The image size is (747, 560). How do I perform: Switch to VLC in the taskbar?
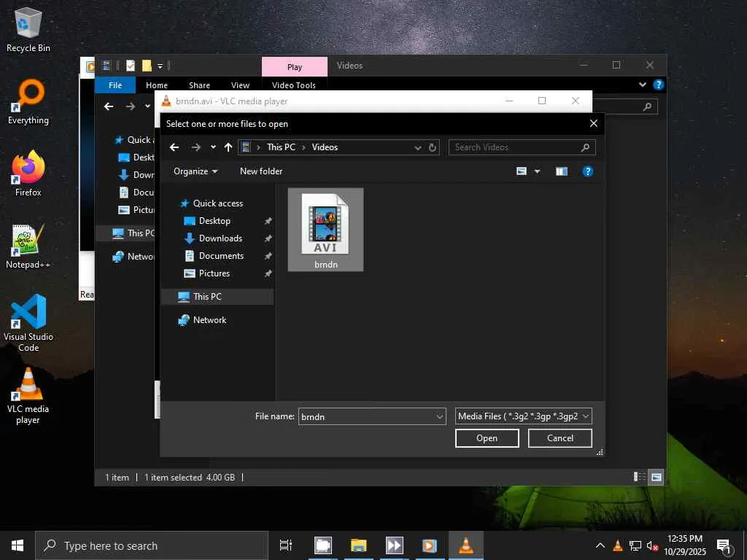(x=465, y=545)
